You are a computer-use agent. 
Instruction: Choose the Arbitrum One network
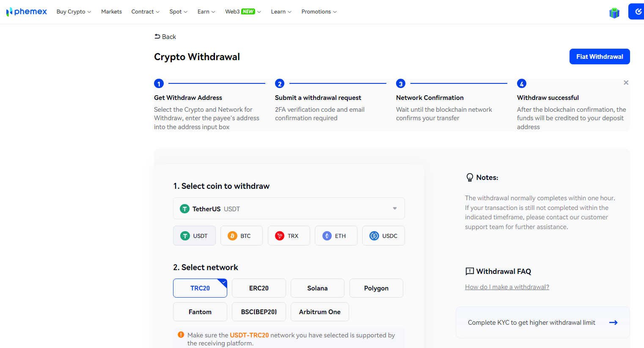coord(320,312)
